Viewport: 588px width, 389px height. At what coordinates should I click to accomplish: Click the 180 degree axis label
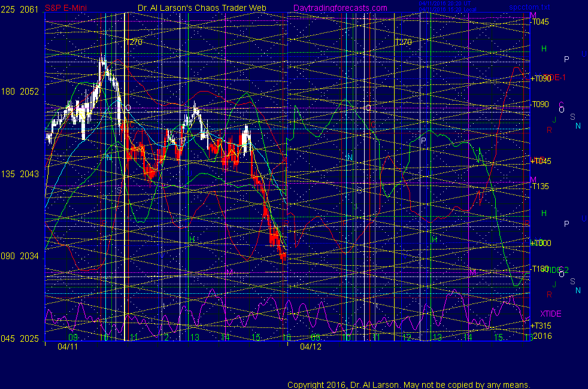pos(9,92)
